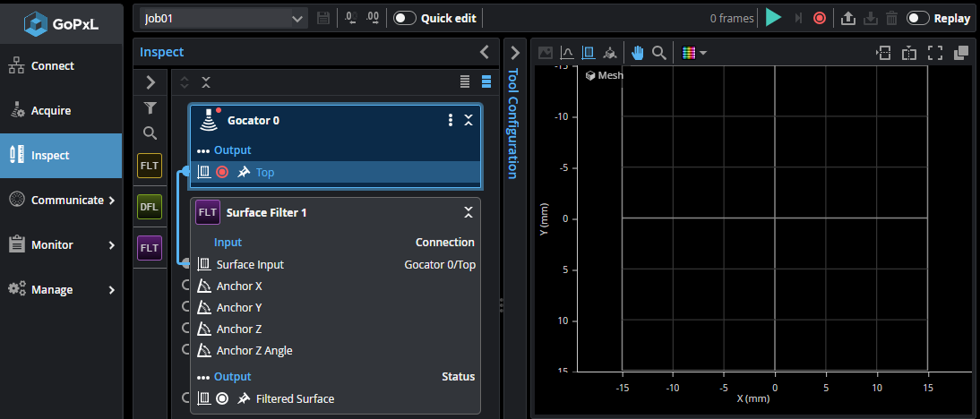The width and height of the screenshot is (980, 419).
Task: Enable the Replay switch
Action: pyautogui.click(x=917, y=18)
